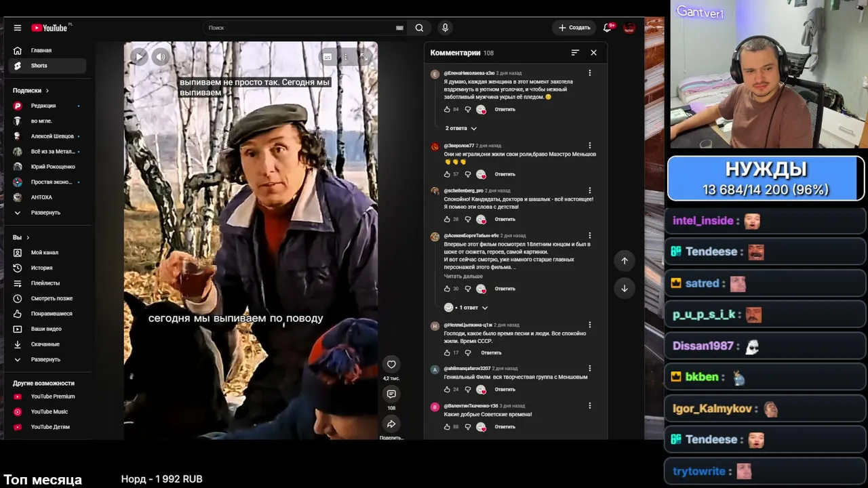The image size is (868, 488).
Task: Open Мой канал in the sidebar
Action: (x=47, y=253)
